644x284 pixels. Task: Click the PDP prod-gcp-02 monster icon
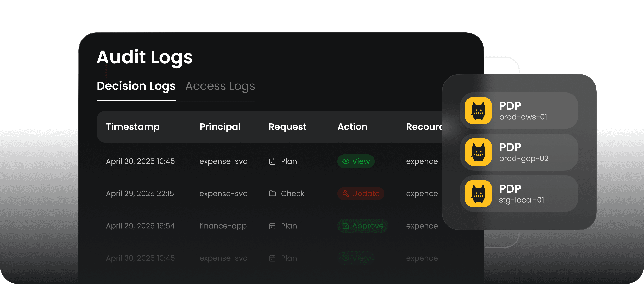478,152
